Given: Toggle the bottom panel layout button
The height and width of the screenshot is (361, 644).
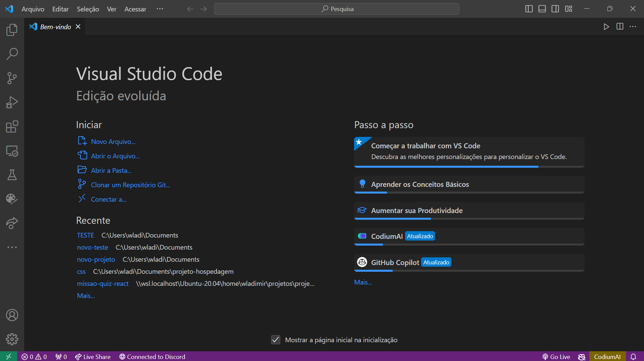Looking at the screenshot, I should pos(542,9).
